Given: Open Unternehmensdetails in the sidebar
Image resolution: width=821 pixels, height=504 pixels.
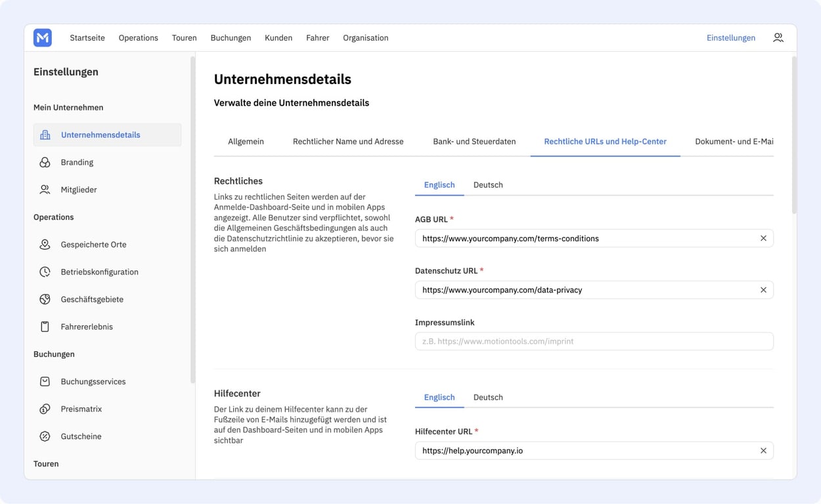Looking at the screenshot, I should click(108, 135).
